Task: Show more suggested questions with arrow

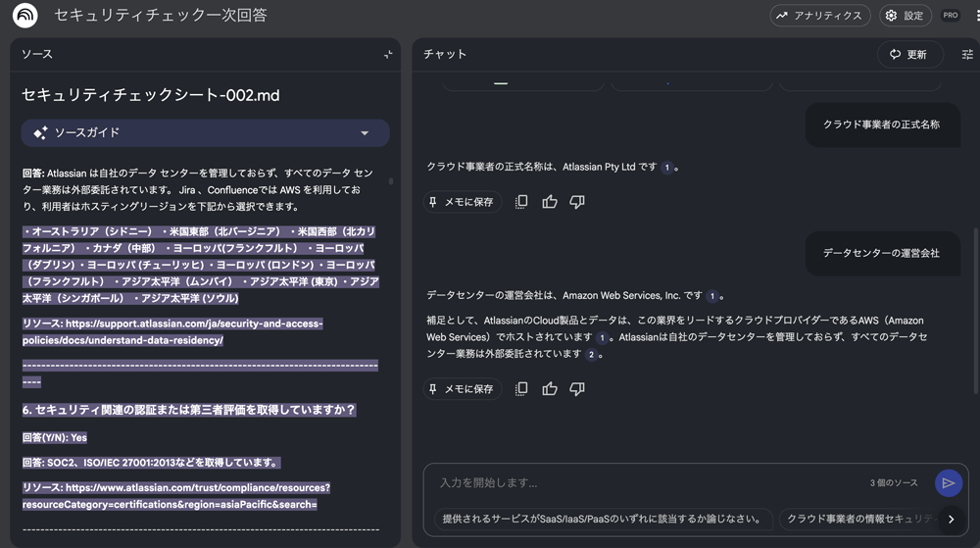Action: click(x=950, y=520)
